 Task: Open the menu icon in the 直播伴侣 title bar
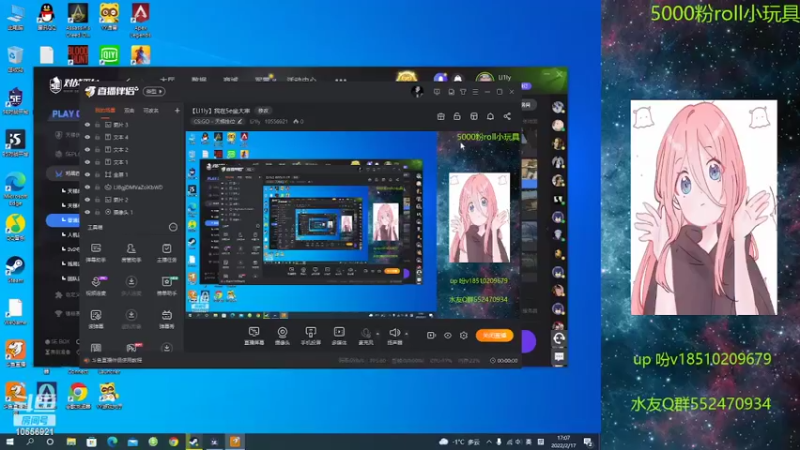coord(476,92)
